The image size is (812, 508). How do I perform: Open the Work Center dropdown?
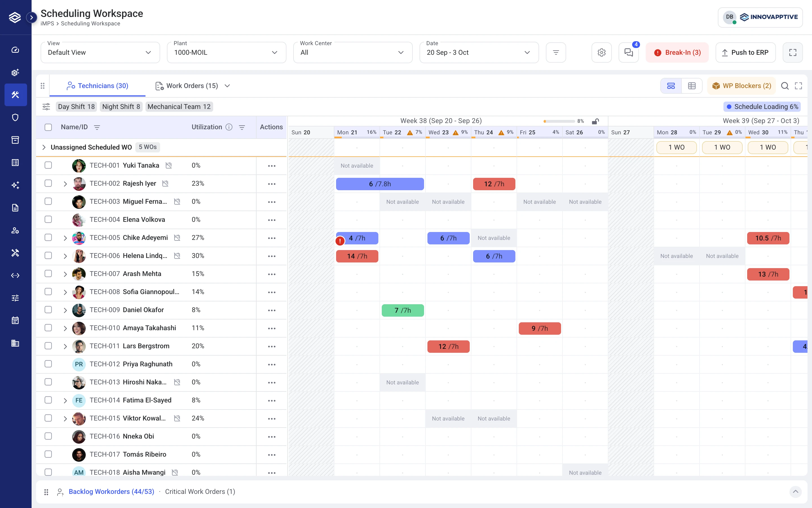(353, 52)
